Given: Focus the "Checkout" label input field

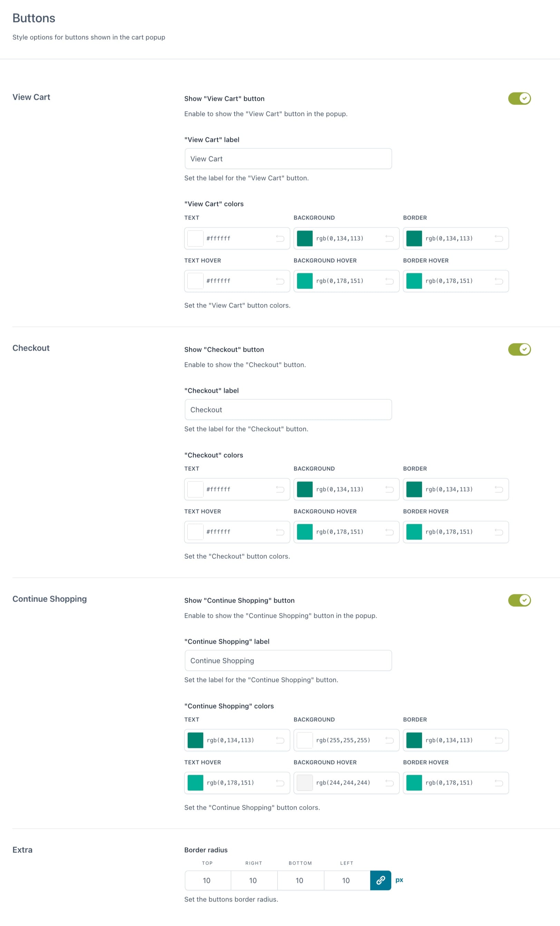Looking at the screenshot, I should 288,410.
